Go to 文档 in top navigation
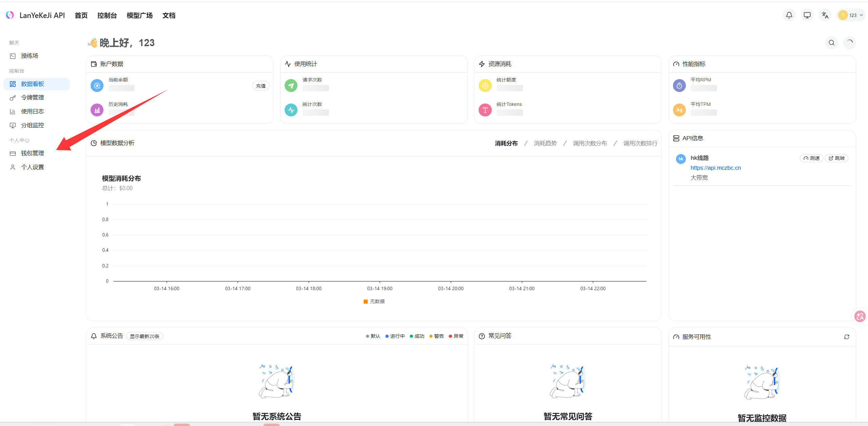Viewport: 868px width, 426px height. pos(169,16)
